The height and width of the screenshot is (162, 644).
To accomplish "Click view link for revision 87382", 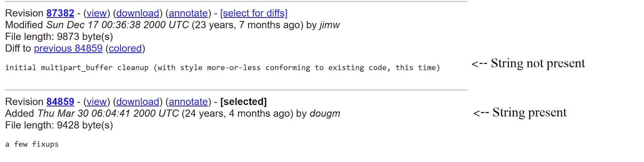I will 97,13.
